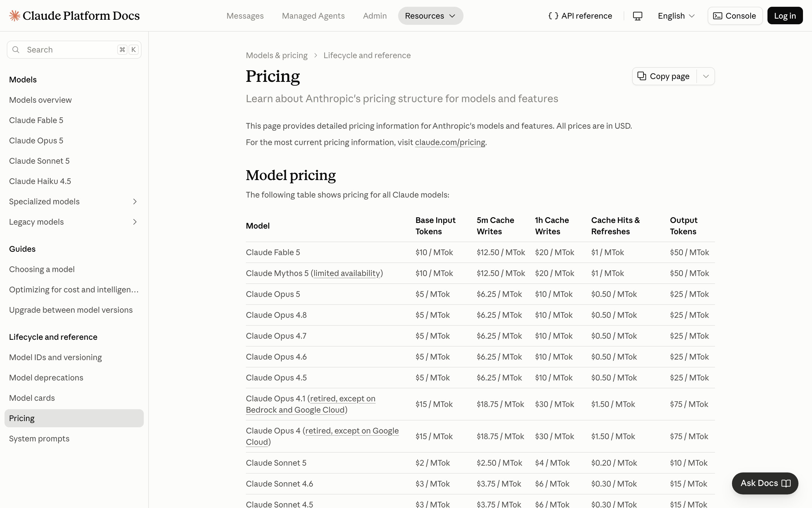The image size is (812, 508).
Task: Click the Copy page button
Action: tap(664, 76)
